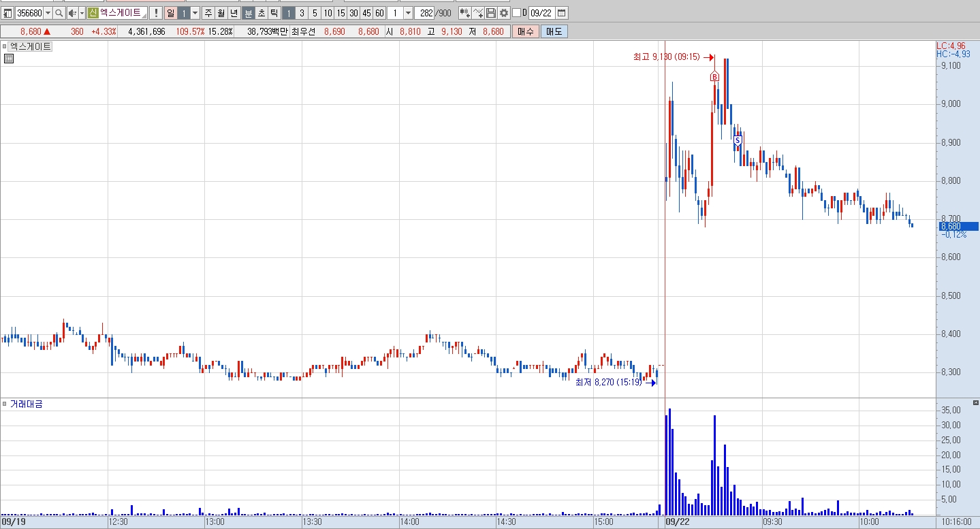Click the volume value 4,361,696
Screen dimensions: 980x529
click(146, 31)
